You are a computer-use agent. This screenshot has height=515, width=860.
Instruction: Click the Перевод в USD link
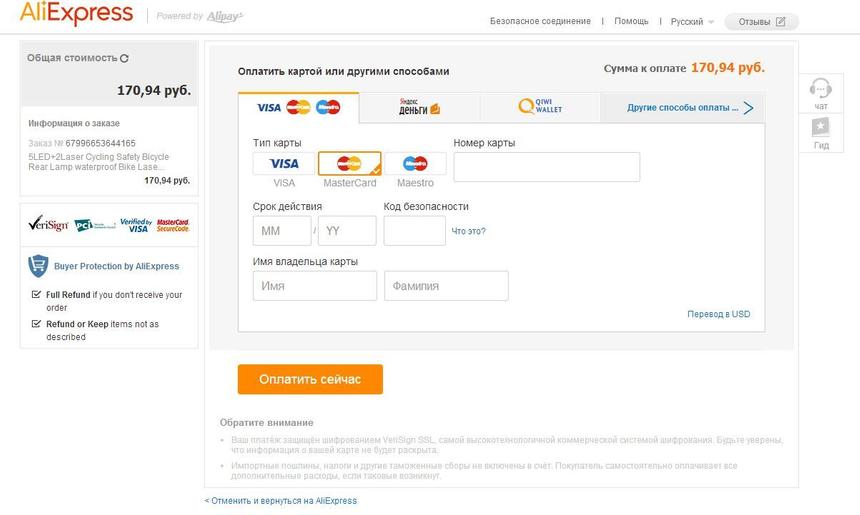[718, 314]
